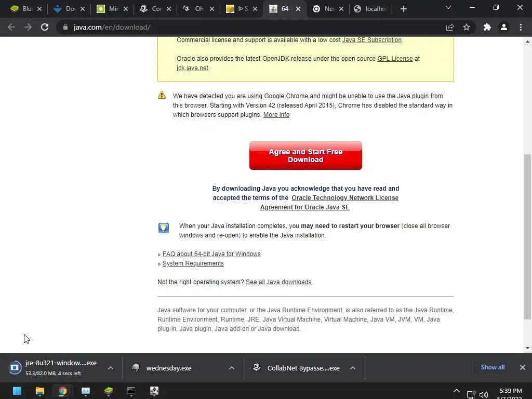Go back to the previous page
This screenshot has width=532, height=399.
click(11, 27)
